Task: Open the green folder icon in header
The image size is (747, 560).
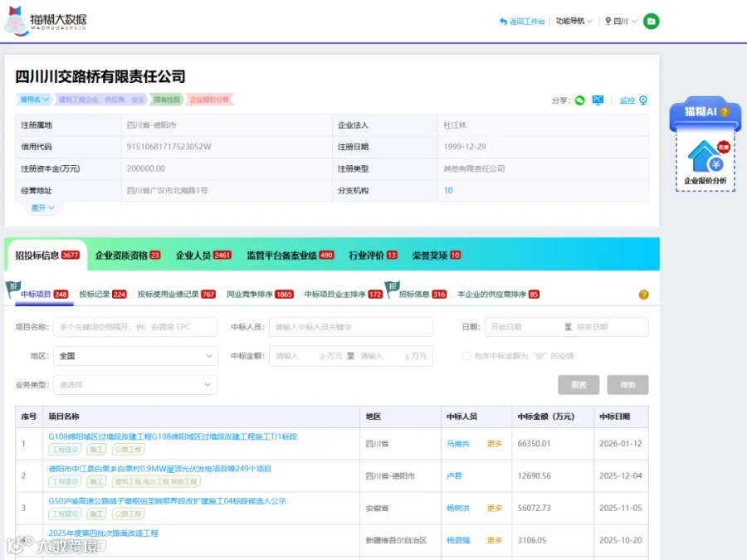Action: [x=652, y=21]
